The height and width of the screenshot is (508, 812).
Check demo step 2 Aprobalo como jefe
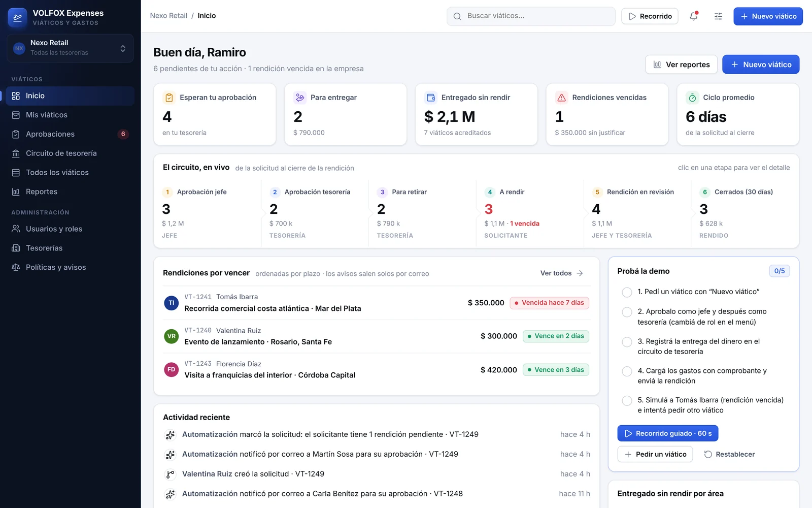(x=627, y=312)
